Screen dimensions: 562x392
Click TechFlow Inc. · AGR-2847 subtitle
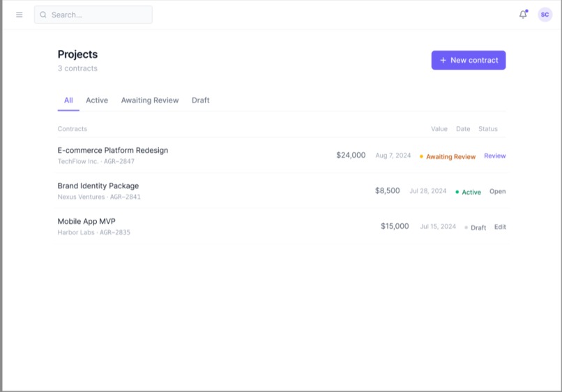point(96,161)
